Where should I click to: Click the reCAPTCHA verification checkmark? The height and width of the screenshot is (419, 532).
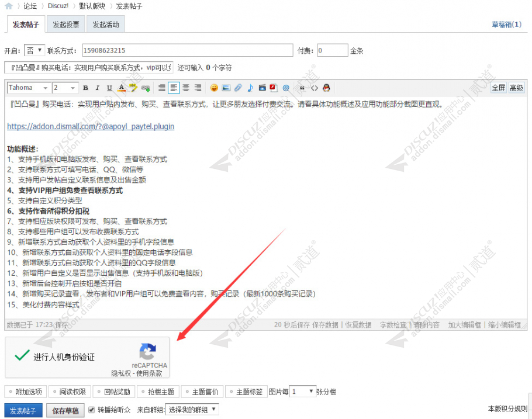(22, 355)
